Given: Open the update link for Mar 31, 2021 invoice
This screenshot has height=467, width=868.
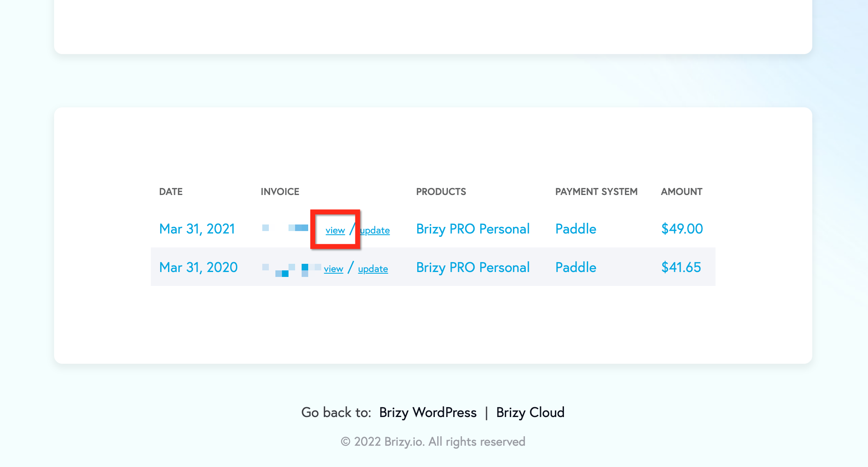Looking at the screenshot, I should click(x=375, y=230).
